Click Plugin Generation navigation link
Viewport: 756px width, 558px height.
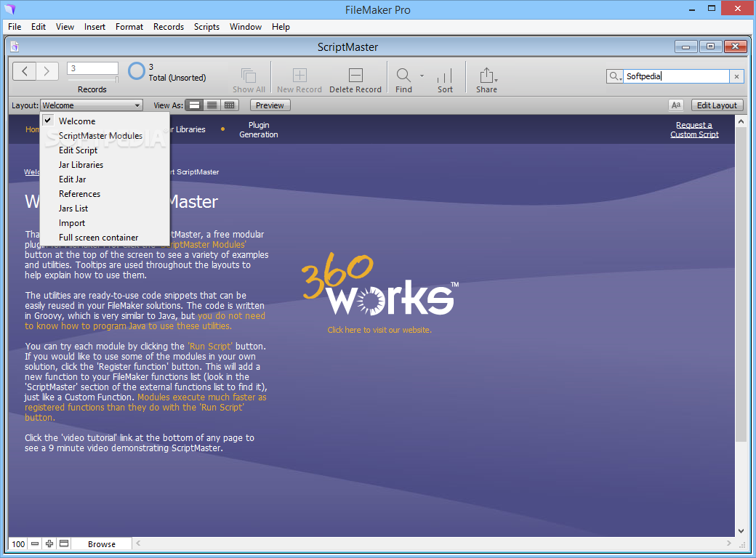pos(259,129)
